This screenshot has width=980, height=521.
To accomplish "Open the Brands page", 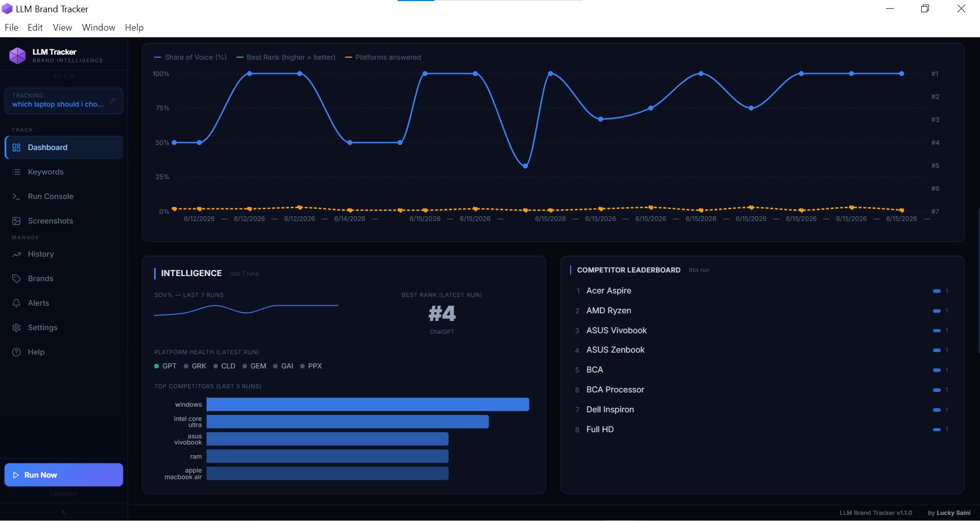I will [x=64, y=279].
